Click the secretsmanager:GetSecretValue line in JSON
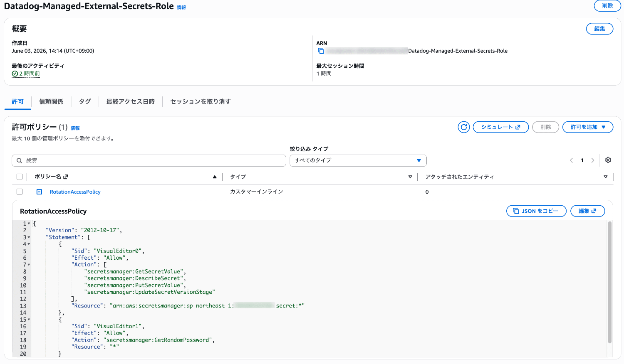 pos(135,271)
